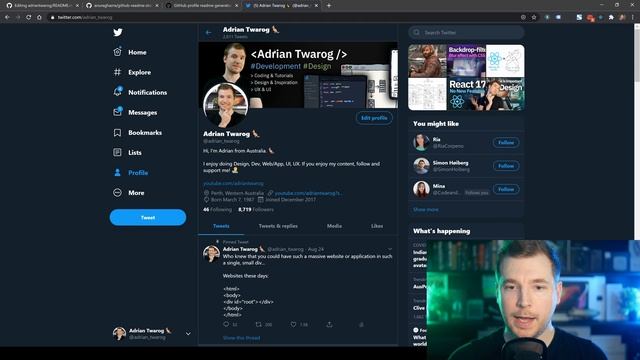This screenshot has height=360, width=640.
Task: Switch to the Likes tab
Action: 377,226
